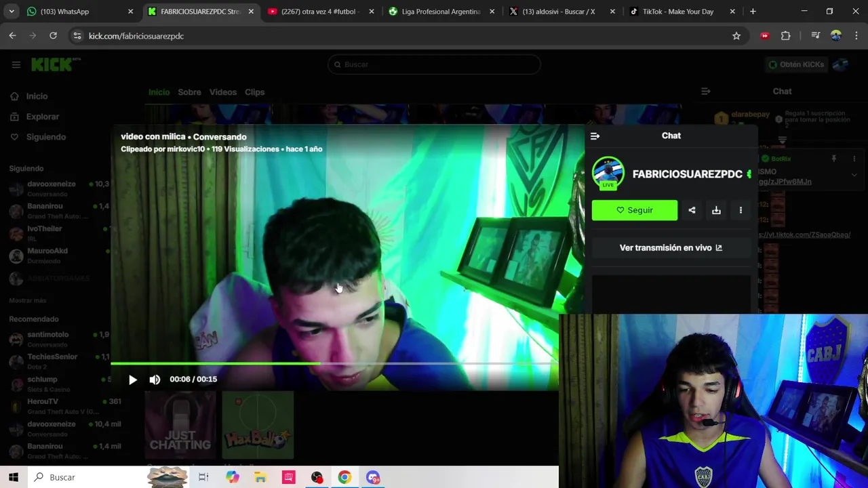Select the Inicio channel tab
The height and width of the screenshot is (488, 868).
point(159,92)
